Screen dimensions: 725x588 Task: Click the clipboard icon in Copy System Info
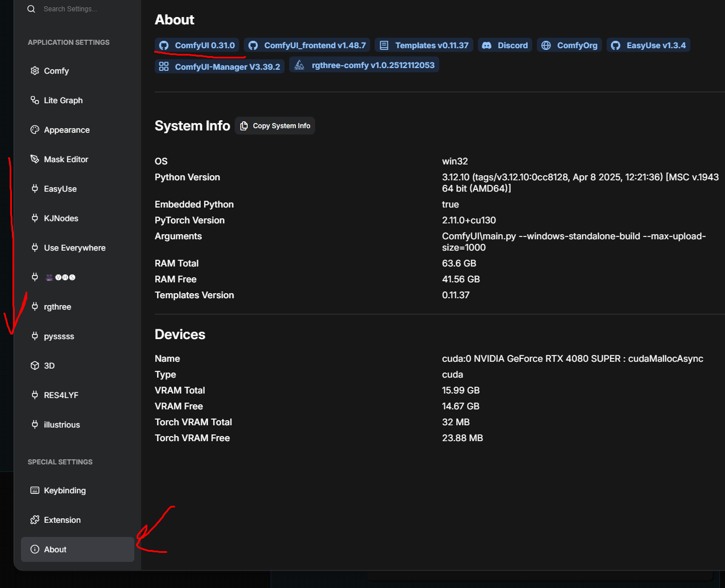coord(244,126)
